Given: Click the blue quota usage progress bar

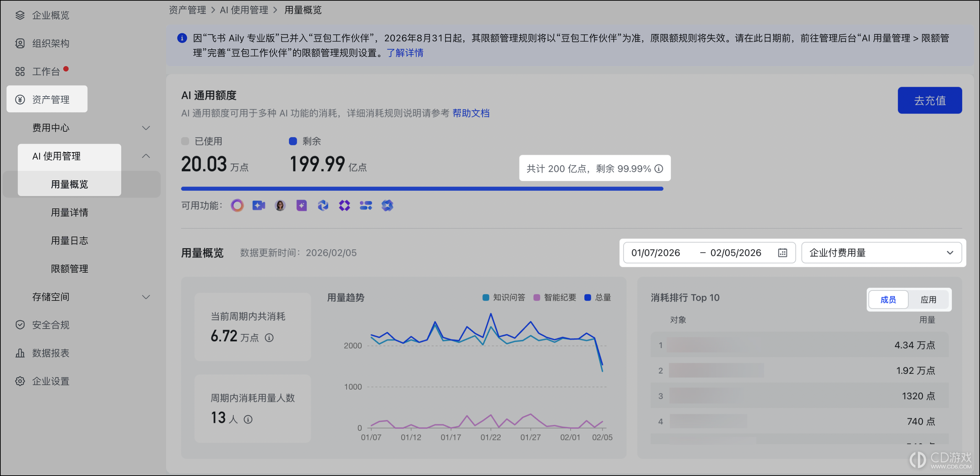Looking at the screenshot, I should 422,189.
